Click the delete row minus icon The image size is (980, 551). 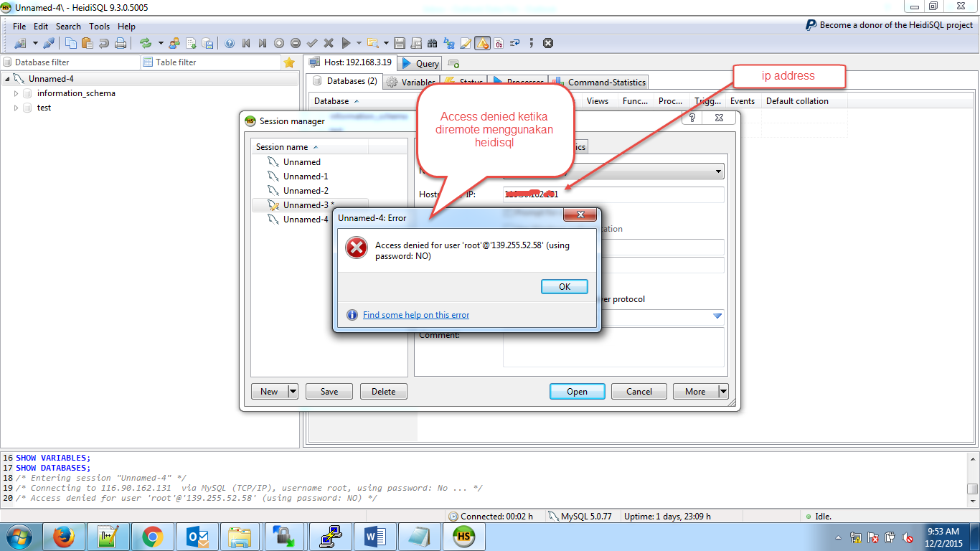click(296, 43)
